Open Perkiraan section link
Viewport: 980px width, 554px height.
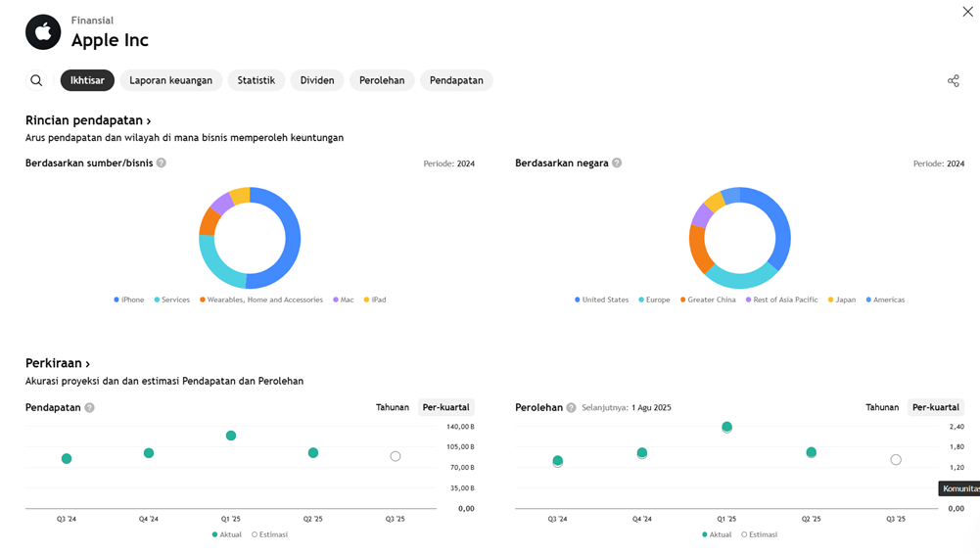(58, 363)
